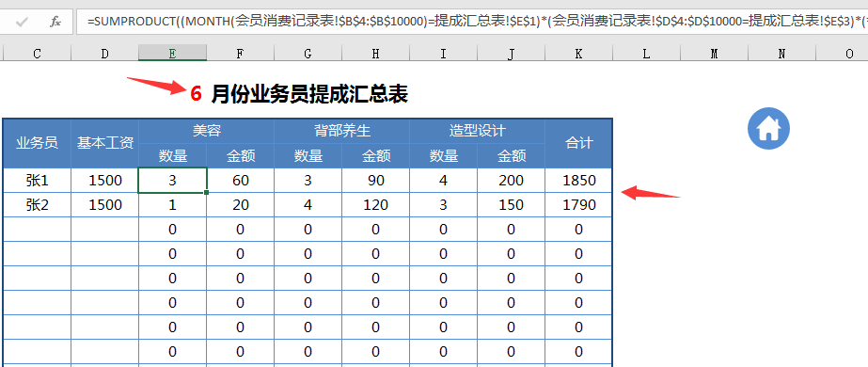Select column G header
Image resolution: width=868 pixels, height=367 pixels.
click(308, 53)
